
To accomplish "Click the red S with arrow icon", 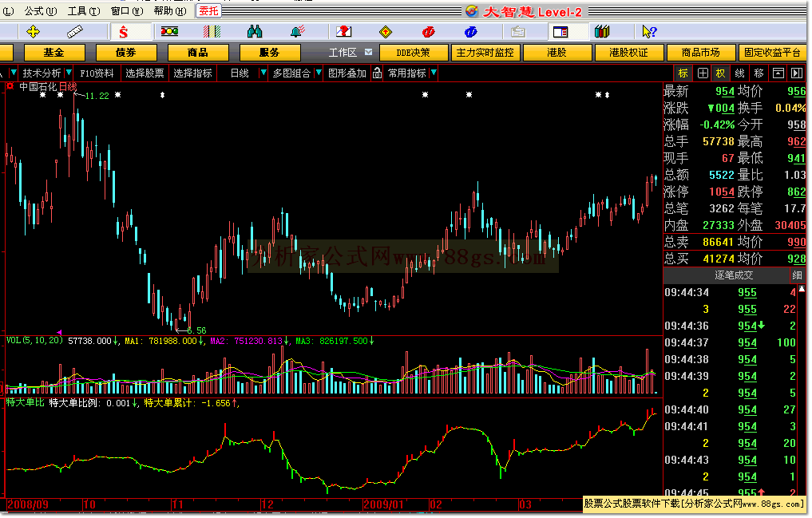I will [x=123, y=32].
